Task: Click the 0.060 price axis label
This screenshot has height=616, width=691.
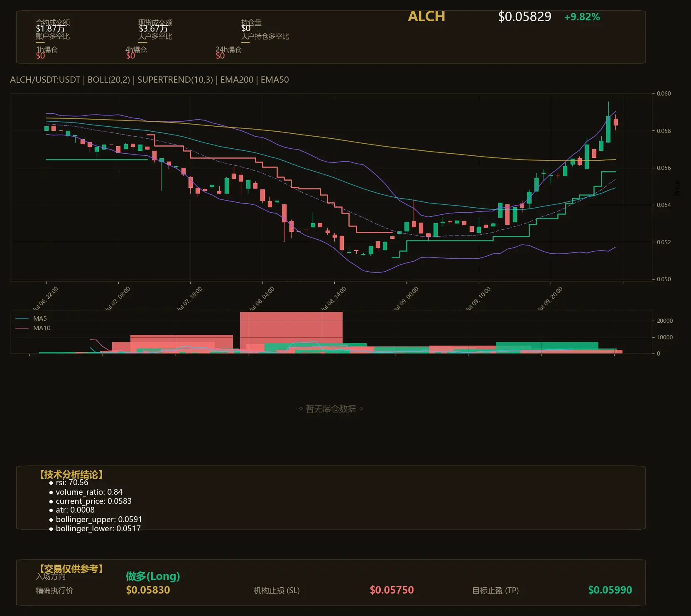Action: pyautogui.click(x=664, y=93)
